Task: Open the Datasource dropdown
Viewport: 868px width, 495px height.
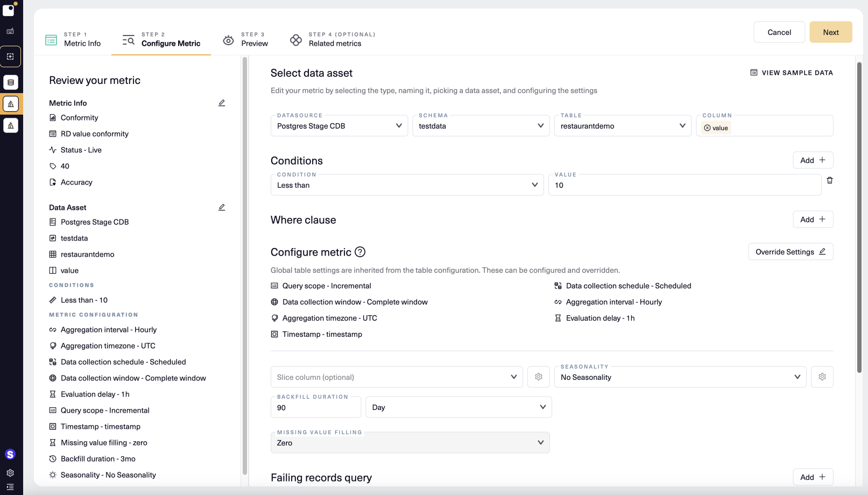Action: (339, 126)
